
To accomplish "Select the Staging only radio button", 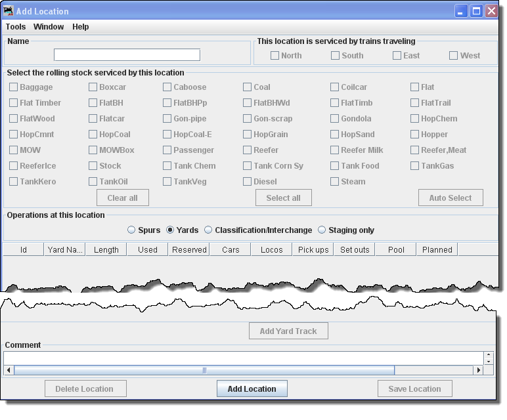I will click(322, 230).
